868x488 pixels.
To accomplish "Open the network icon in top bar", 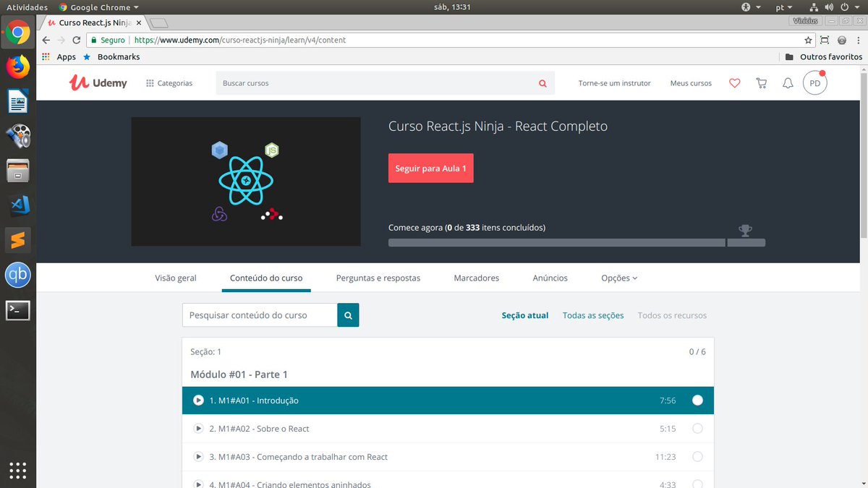I will (x=814, y=7).
